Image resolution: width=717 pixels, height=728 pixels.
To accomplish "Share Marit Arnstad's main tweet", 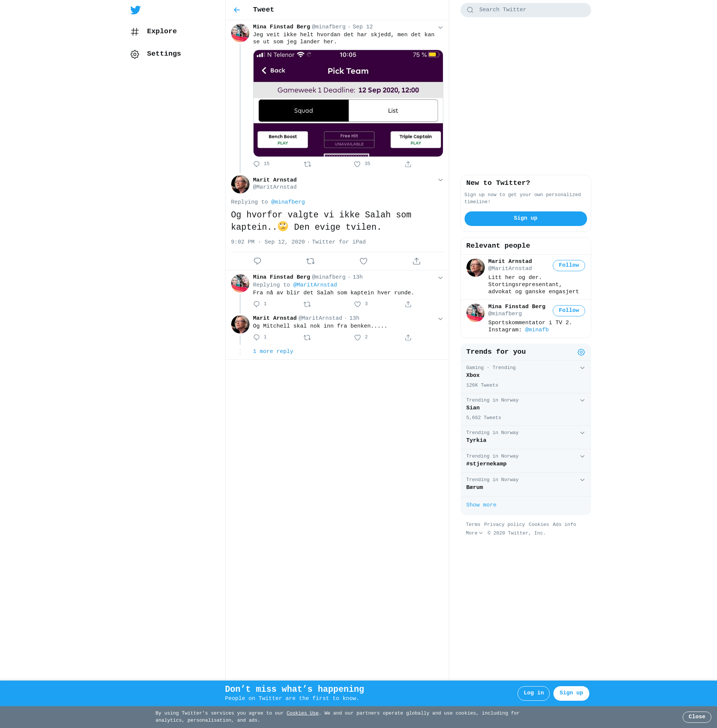I will [x=416, y=261].
